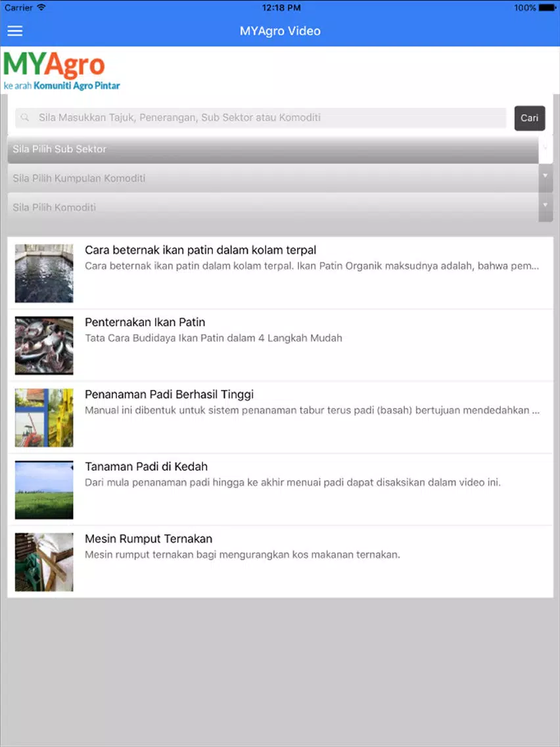Open Penanaman Padi Berhasil Tinggi thumbnail
560x747 pixels.
click(44, 418)
